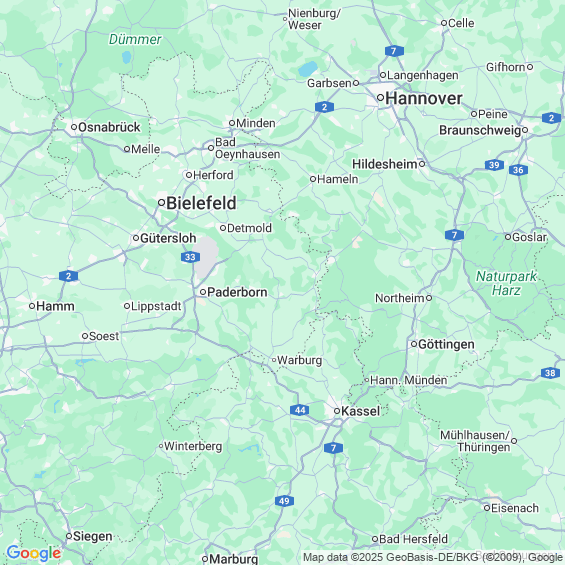Click the Hildesheim city label

(384, 164)
